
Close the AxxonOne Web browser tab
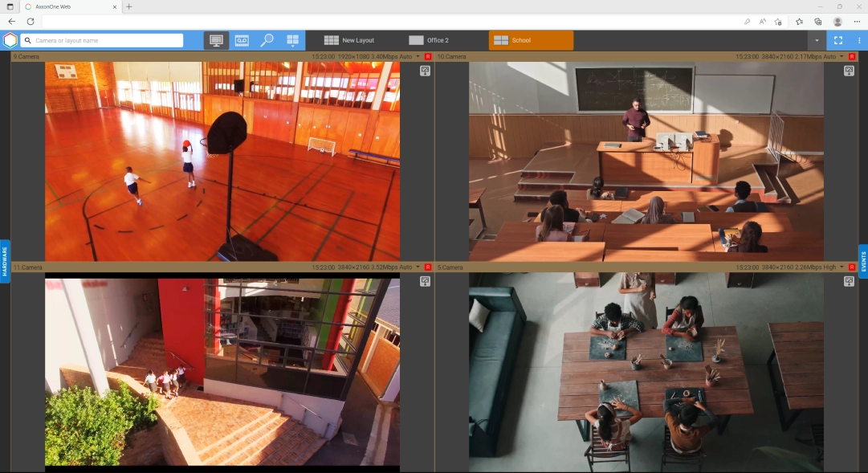click(115, 6)
